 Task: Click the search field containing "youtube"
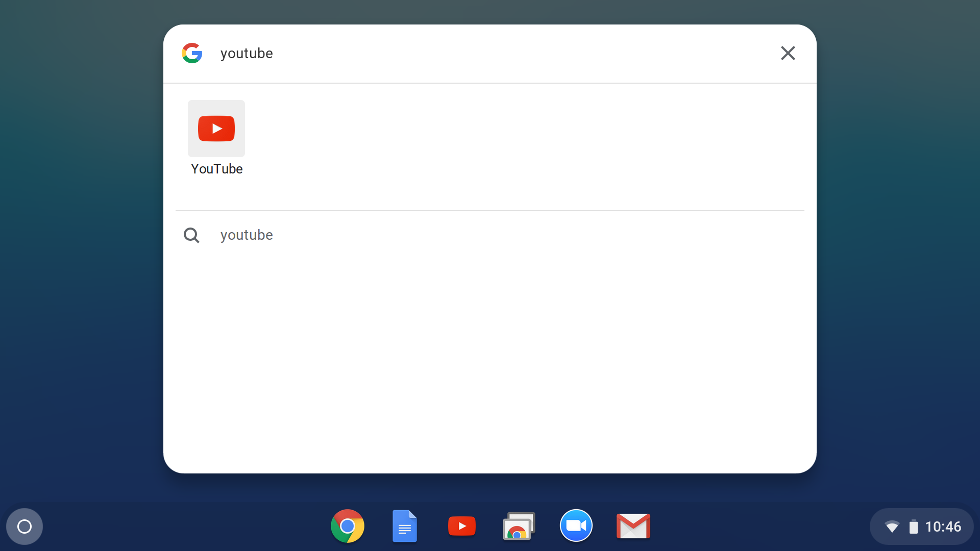click(x=490, y=54)
